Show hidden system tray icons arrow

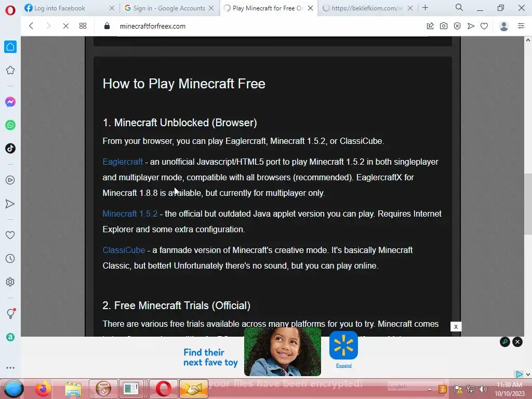point(430,389)
